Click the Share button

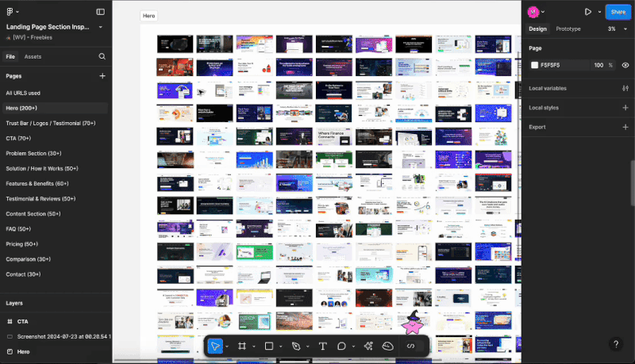(x=618, y=12)
